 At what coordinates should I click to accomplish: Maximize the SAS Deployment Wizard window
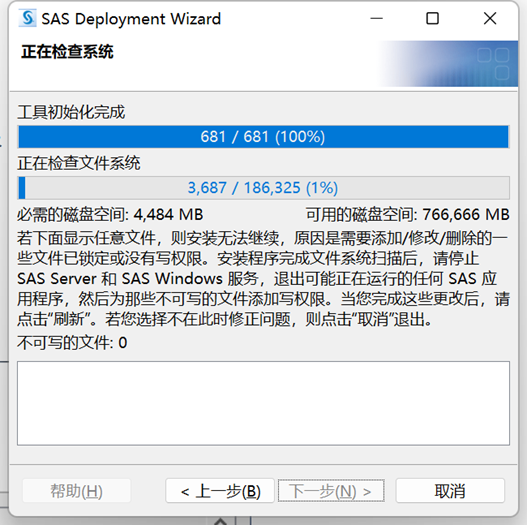coord(432,18)
